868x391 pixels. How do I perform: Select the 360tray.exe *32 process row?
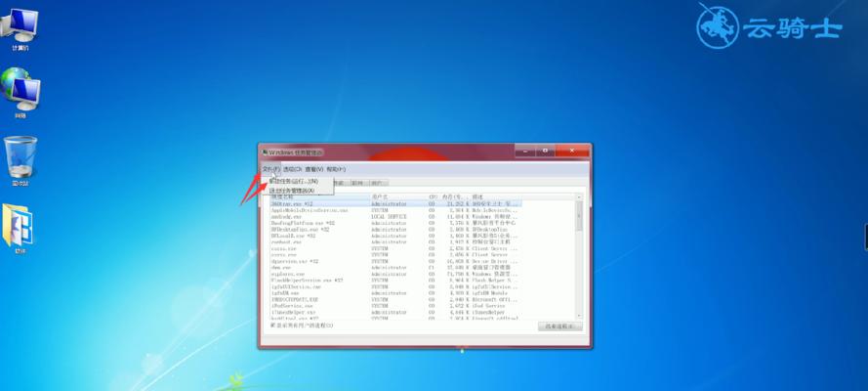pos(395,203)
